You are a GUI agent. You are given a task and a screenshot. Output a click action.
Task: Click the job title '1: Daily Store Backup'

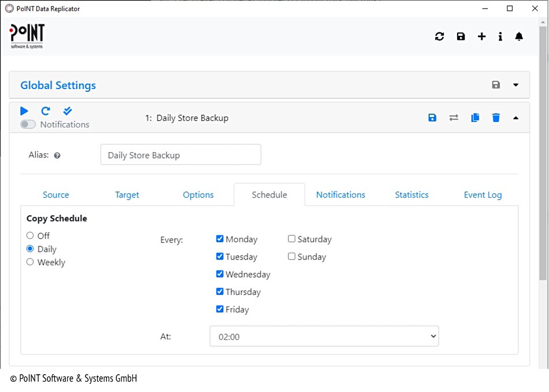coord(187,118)
